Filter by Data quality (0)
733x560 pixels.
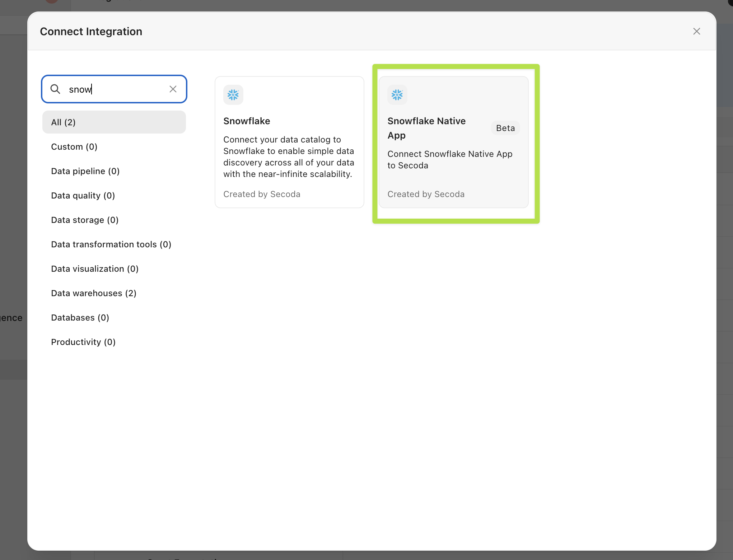(83, 195)
